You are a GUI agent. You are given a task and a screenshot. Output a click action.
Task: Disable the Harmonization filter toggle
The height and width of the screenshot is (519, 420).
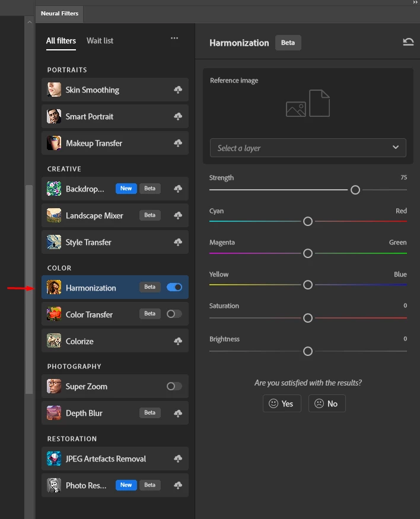click(174, 287)
